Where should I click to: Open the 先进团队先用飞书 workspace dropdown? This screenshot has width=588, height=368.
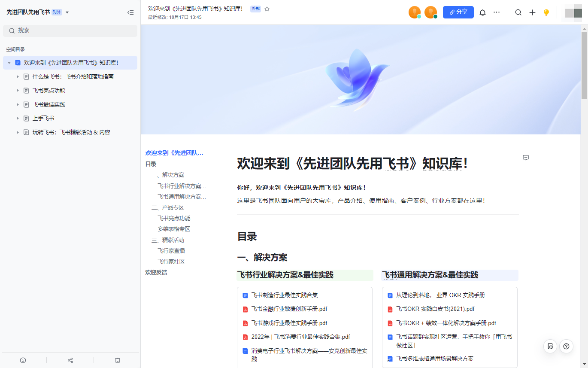tap(67, 12)
